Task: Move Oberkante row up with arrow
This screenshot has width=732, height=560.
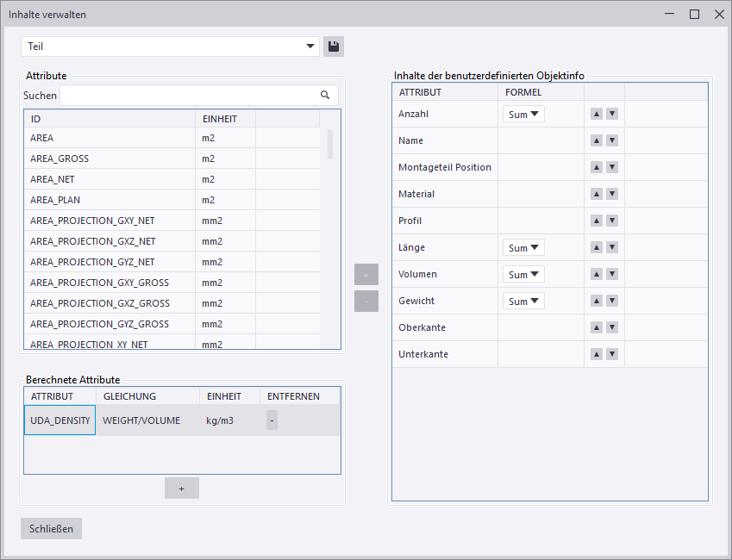Action: 596,328
